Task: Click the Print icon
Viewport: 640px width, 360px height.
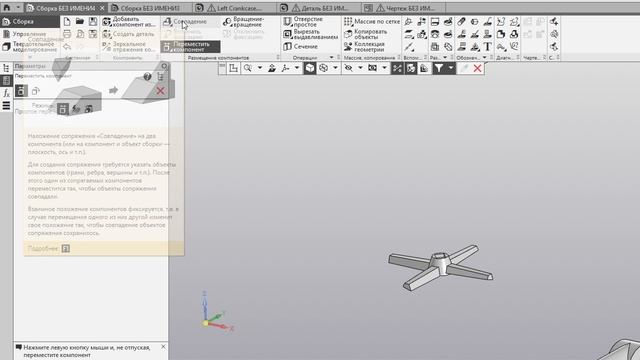Action: (x=67, y=34)
